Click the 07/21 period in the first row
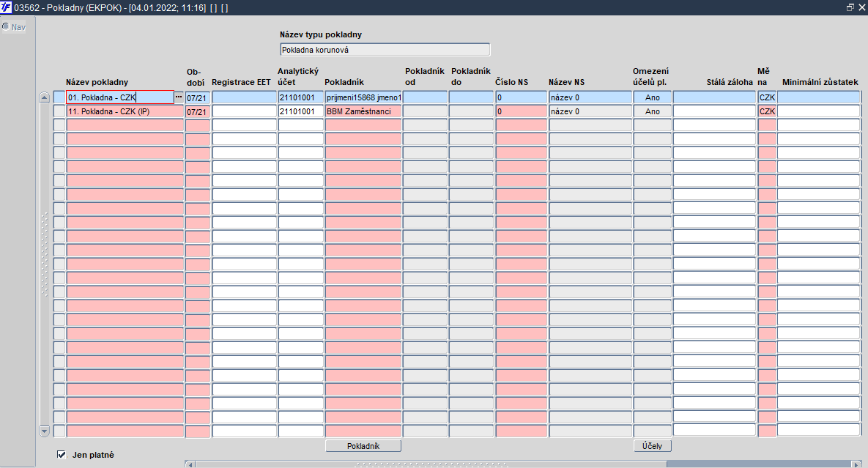Image resolution: width=868 pixels, height=468 pixels. pyautogui.click(x=198, y=98)
